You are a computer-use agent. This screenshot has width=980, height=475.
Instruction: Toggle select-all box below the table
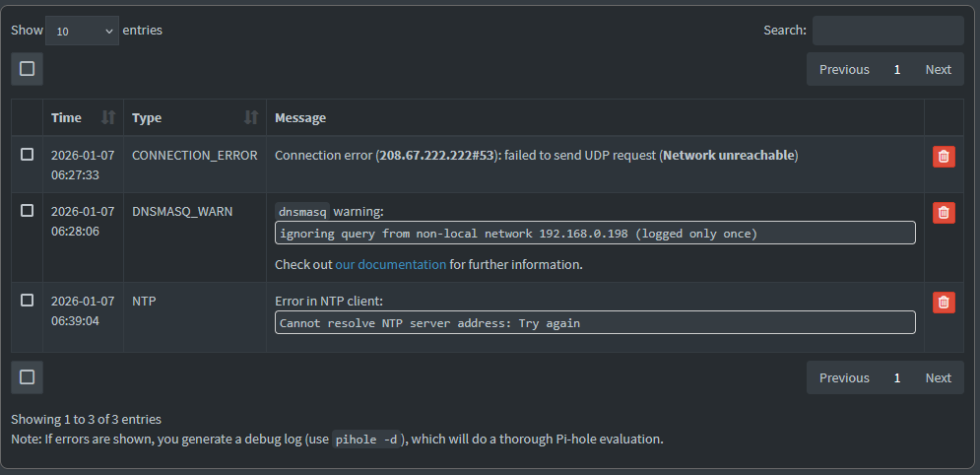pyautogui.click(x=27, y=377)
